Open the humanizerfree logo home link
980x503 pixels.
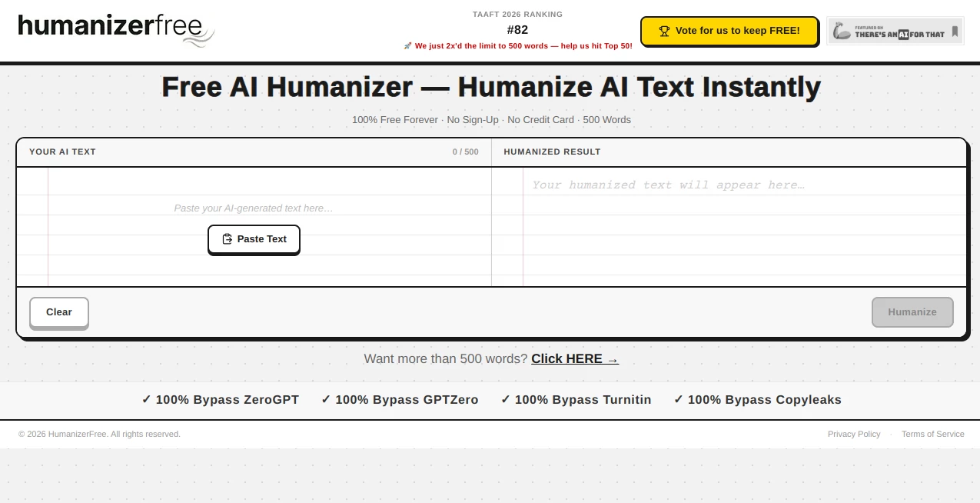116,31
